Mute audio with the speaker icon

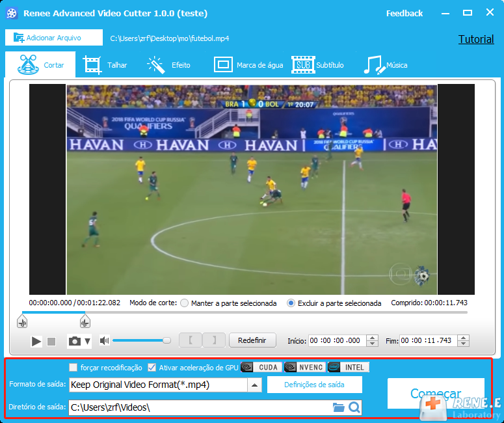(105, 340)
